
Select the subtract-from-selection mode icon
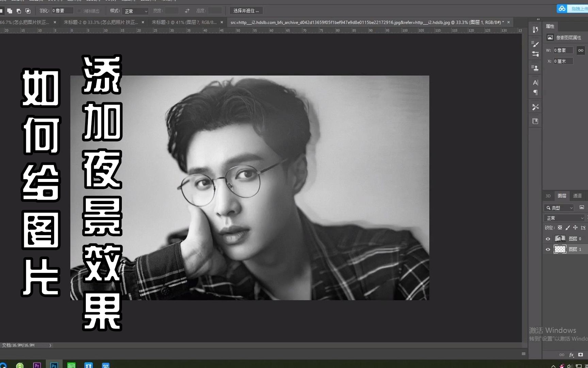coord(19,11)
